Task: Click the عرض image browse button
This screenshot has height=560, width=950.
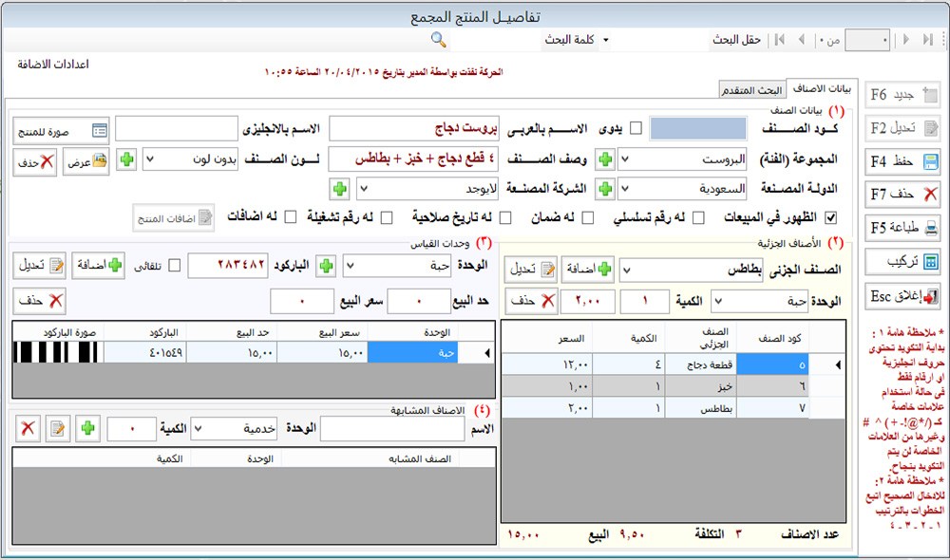Action: pos(86,161)
